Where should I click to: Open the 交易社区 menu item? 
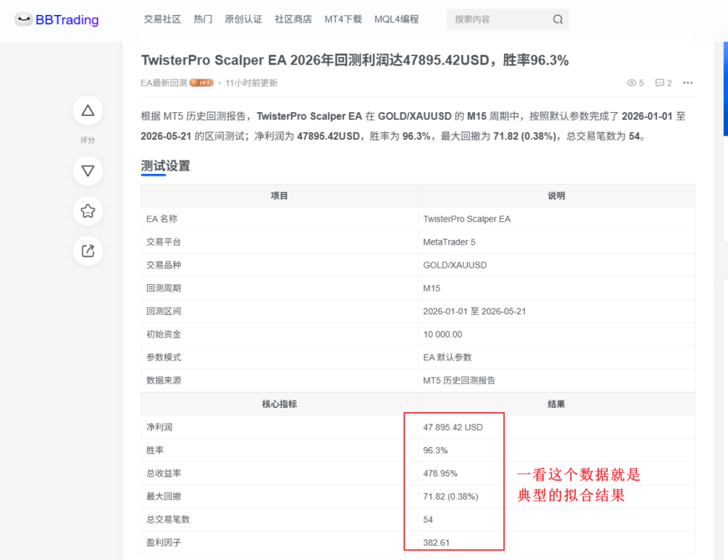point(162,19)
